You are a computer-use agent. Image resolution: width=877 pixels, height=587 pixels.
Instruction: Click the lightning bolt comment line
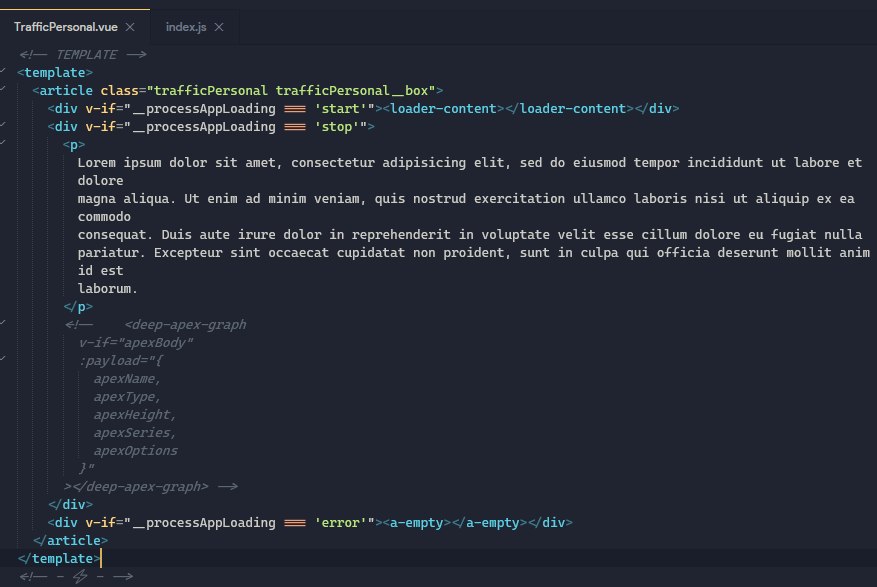pyautogui.click(x=76, y=576)
